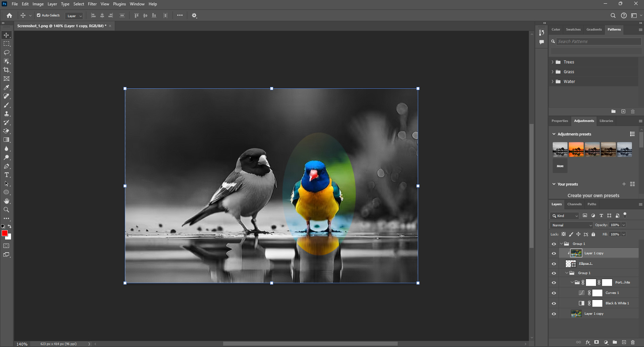Open the Normal blend mode dropdown
The width and height of the screenshot is (644, 347).
[571, 225]
